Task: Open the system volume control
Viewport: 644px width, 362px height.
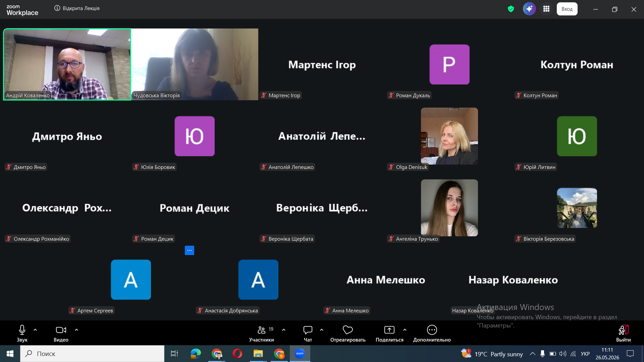Action: (x=563, y=354)
